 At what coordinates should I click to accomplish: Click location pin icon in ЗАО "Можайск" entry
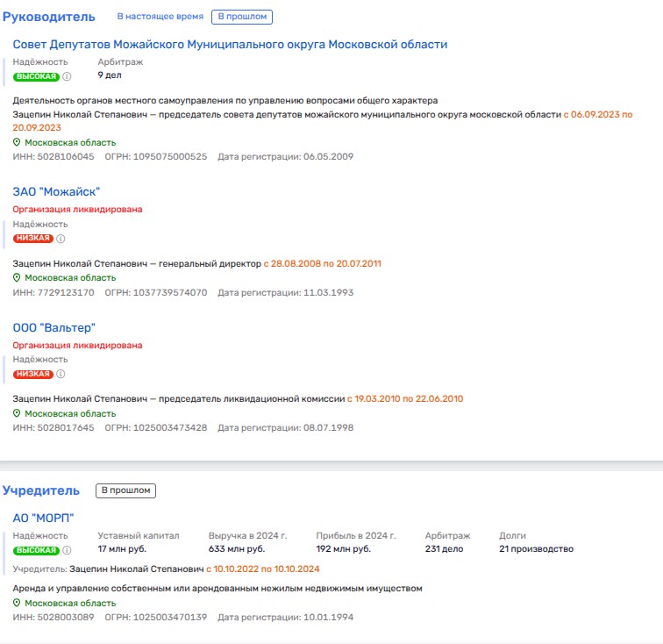(x=17, y=277)
